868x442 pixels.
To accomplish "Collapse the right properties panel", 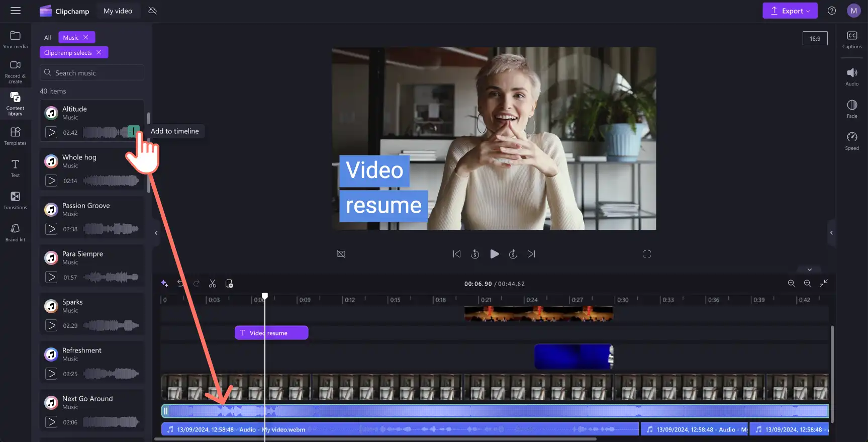I will click(831, 233).
